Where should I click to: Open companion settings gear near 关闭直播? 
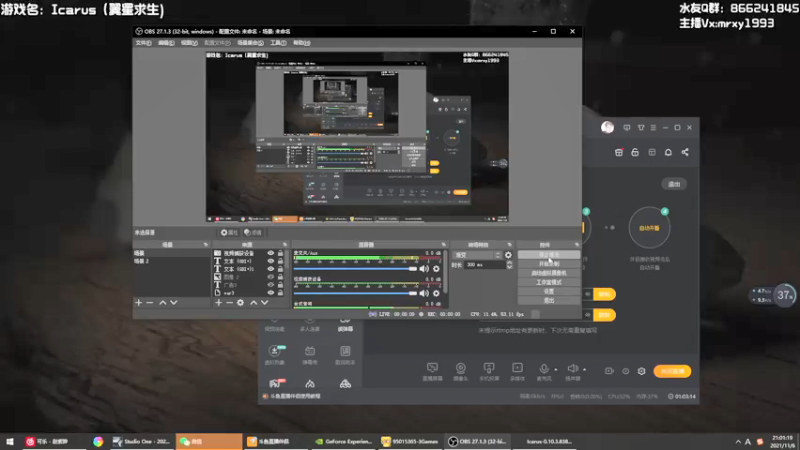tap(642, 371)
